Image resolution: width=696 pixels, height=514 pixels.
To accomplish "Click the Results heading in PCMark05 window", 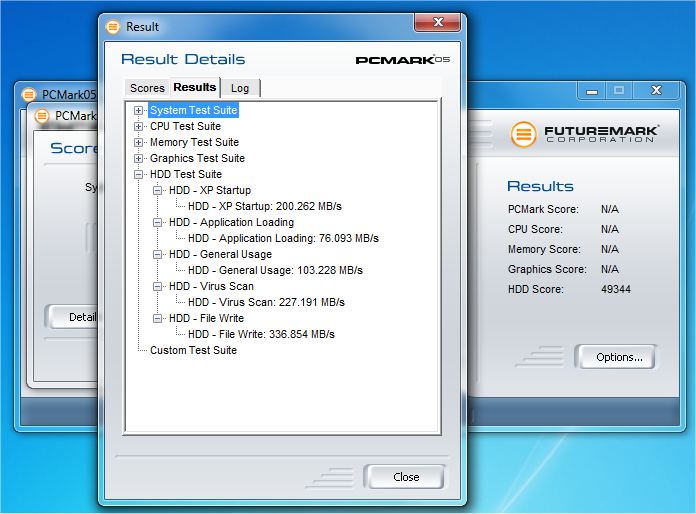I will pyautogui.click(x=540, y=186).
